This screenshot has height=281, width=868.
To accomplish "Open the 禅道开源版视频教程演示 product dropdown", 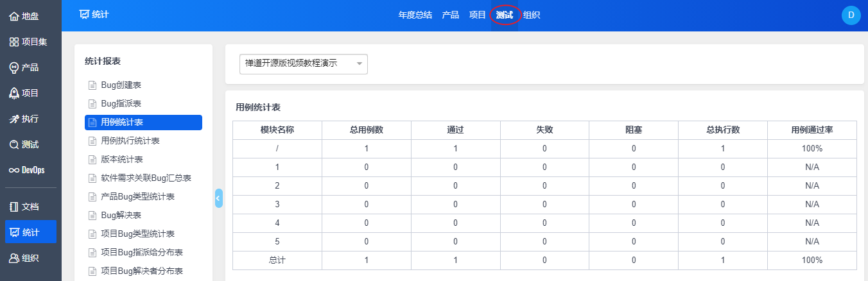I will tap(303, 64).
